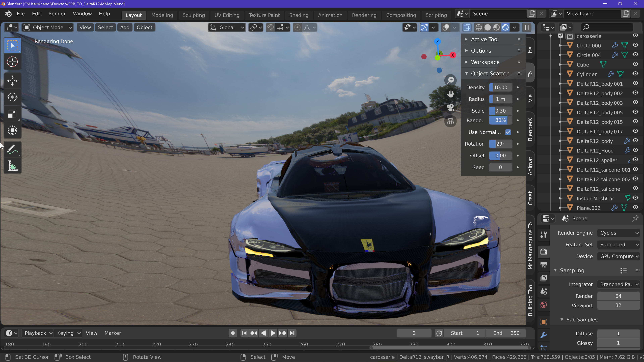Hide the Cube object in outliner

tap(635, 64)
